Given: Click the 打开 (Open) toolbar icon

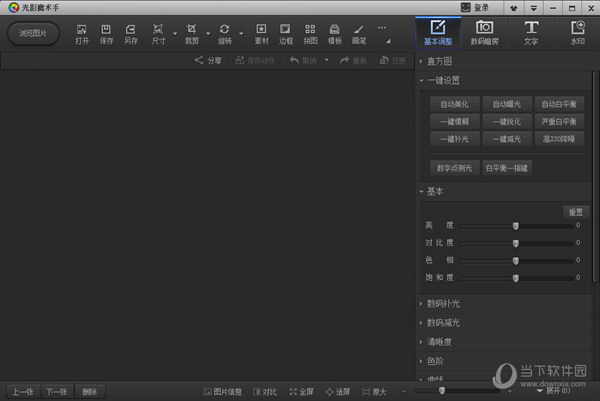Looking at the screenshot, I should click(x=82, y=34).
